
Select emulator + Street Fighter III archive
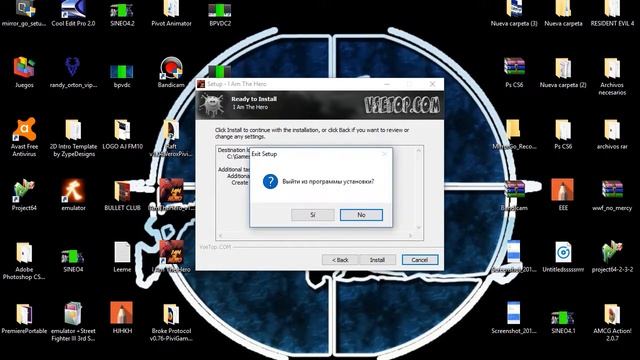pyautogui.click(x=73, y=322)
